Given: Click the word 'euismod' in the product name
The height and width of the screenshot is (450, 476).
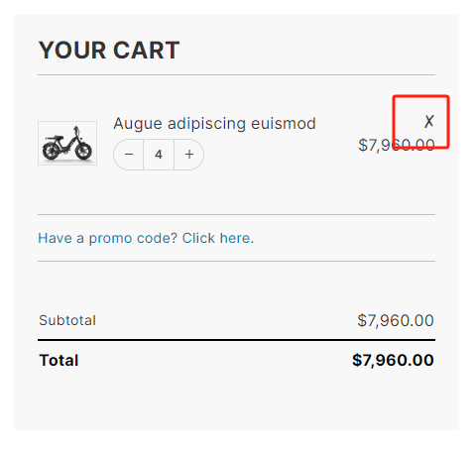Looking at the screenshot, I should pos(284,124).
